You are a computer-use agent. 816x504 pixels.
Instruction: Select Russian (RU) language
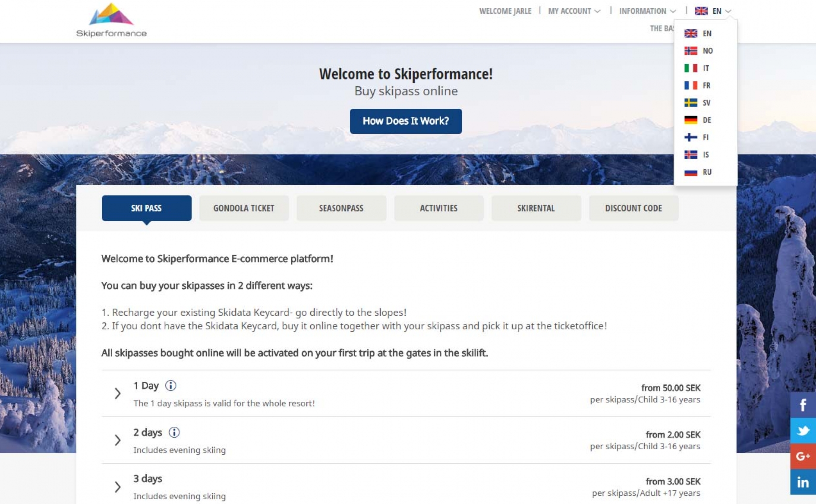[698, 172]
